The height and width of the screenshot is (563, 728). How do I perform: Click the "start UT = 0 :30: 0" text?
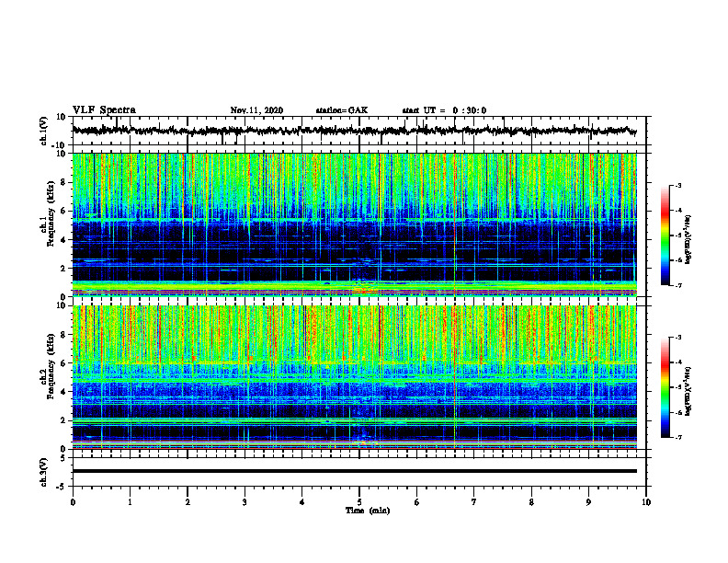(x=444, y=110)
